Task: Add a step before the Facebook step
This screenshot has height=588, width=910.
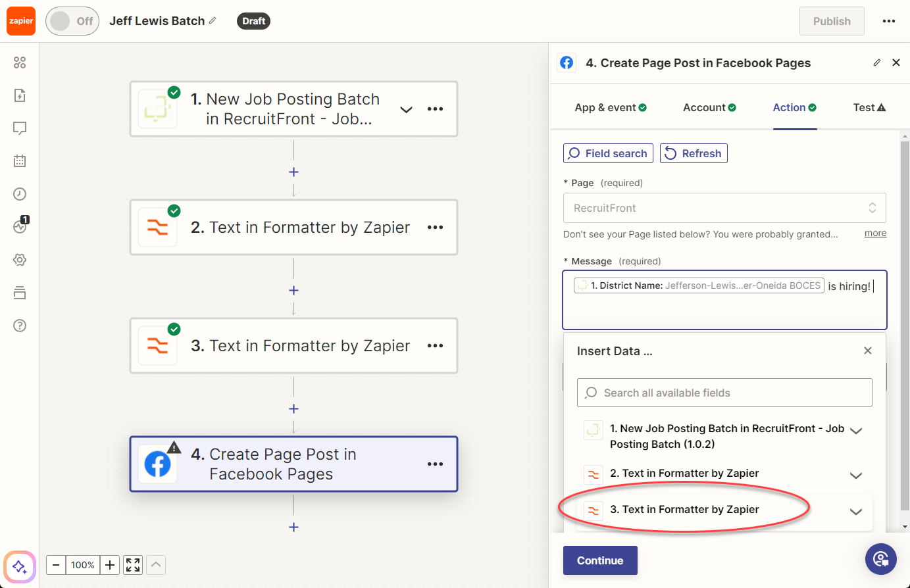Action: (x=293, y=408)
